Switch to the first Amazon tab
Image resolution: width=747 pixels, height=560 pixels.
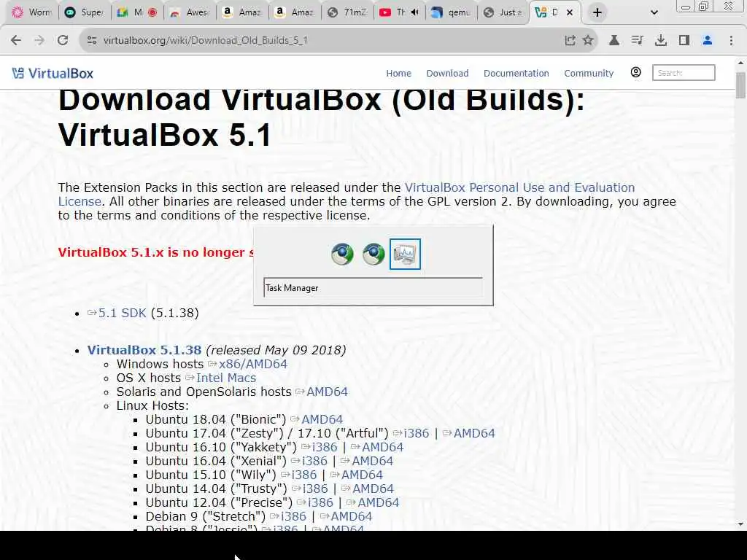[242, 13]
